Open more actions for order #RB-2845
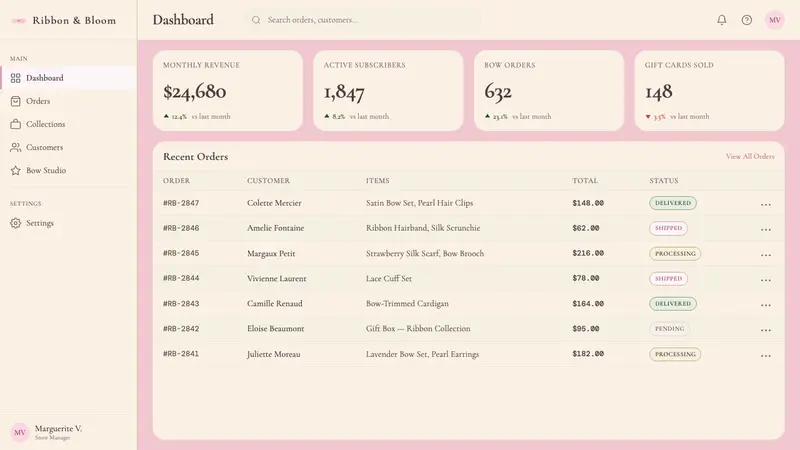The width and height of the screenshot is (800, 450). [x=765, y=255]
